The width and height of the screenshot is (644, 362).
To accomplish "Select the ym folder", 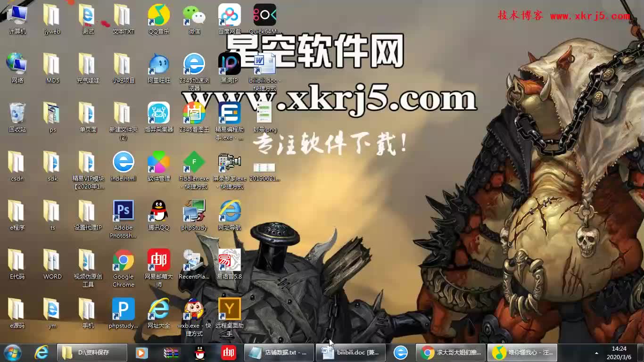I will [52, 313].
